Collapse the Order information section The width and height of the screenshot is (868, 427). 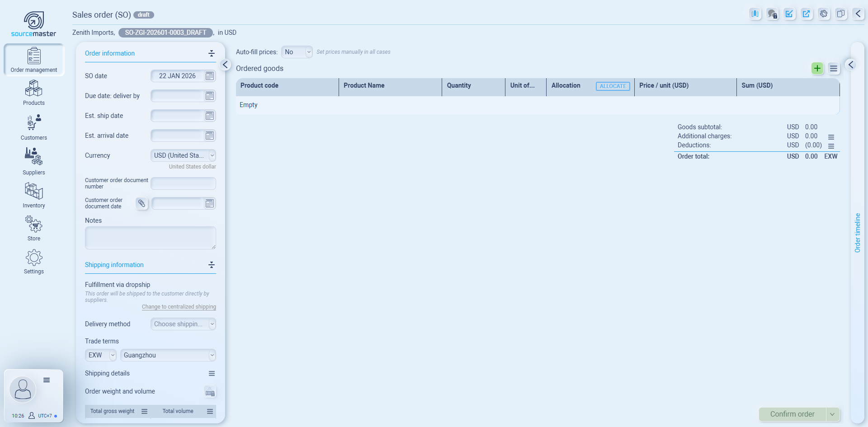[211, 53]
